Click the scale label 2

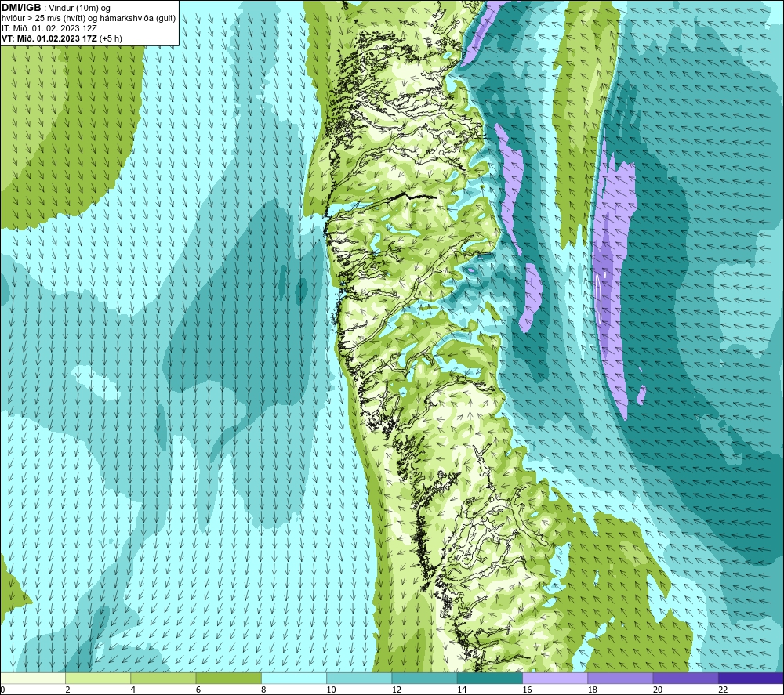[67, 690]
